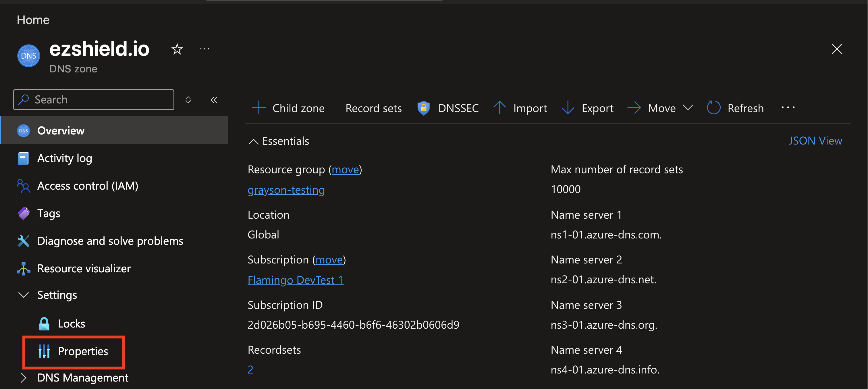The width and height of the screenshot is (868, 389).
Task: Select the Subscription ID value
Action: pyautogui.click(x=354, y=325)
